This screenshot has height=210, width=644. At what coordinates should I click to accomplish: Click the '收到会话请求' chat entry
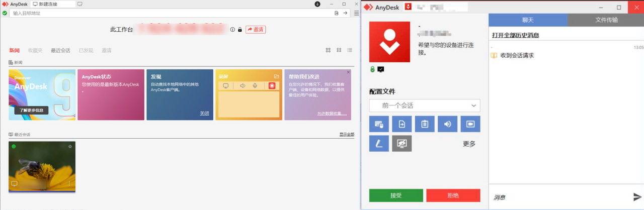pyautogui.click(x=517, y=56)
